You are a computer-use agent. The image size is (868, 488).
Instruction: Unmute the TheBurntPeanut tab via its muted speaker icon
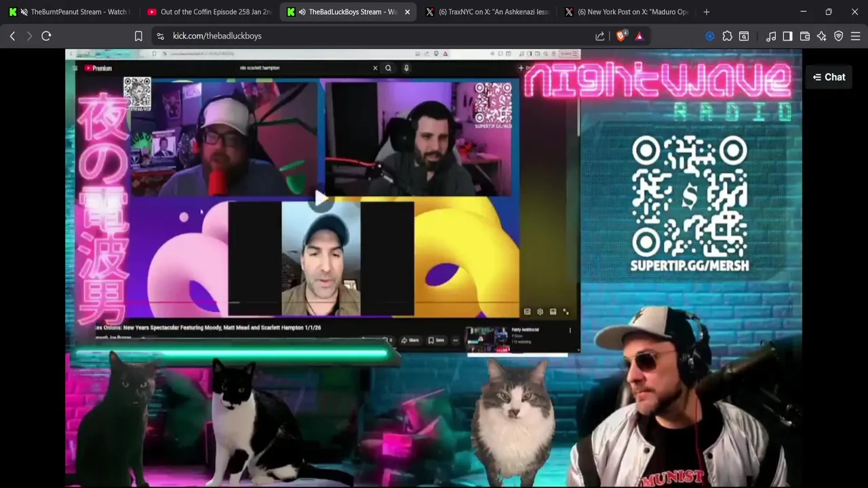coord(24,12)
